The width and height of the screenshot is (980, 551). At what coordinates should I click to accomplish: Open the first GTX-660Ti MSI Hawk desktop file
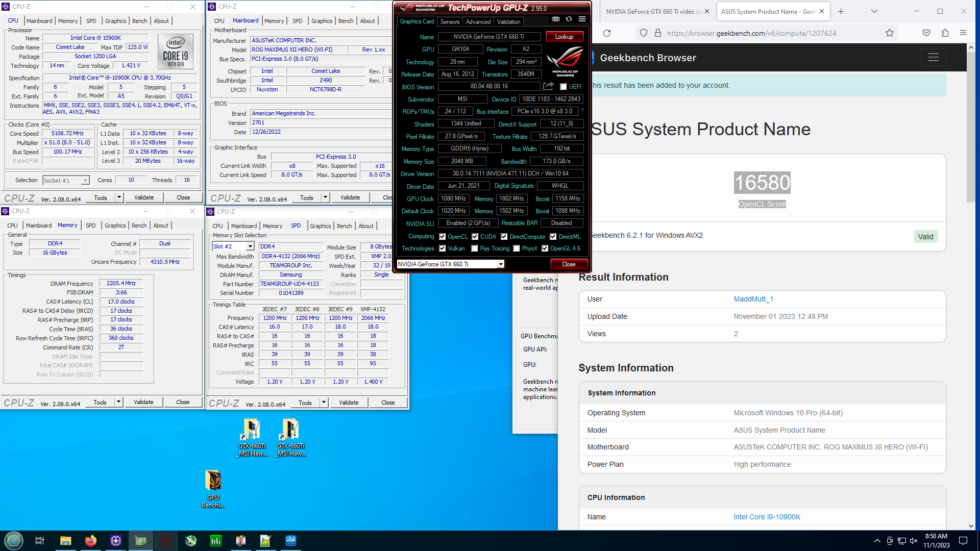click(252, 437)
